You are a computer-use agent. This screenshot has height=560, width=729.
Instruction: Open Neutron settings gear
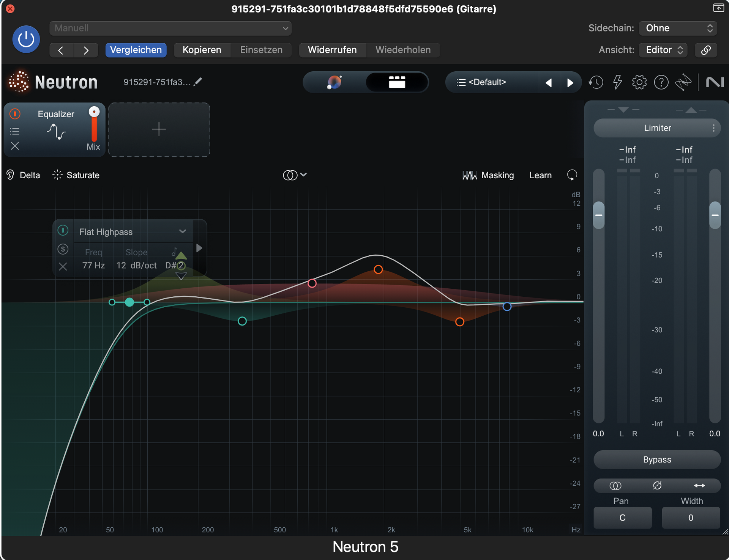(639, 82)
